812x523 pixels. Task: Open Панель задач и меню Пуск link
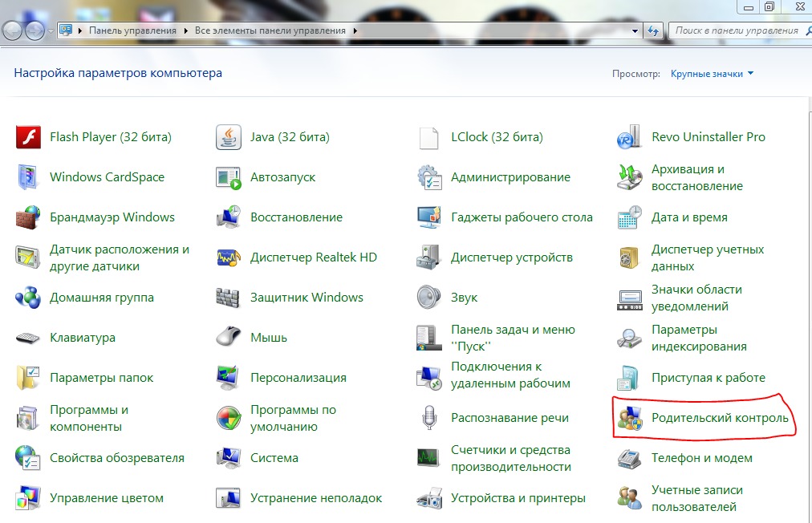click(x=514, y=339)
